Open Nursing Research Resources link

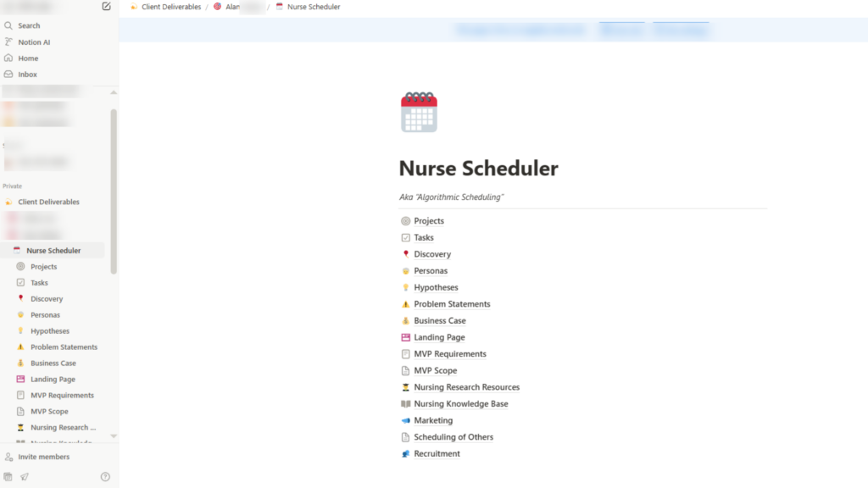coord(467,386)
